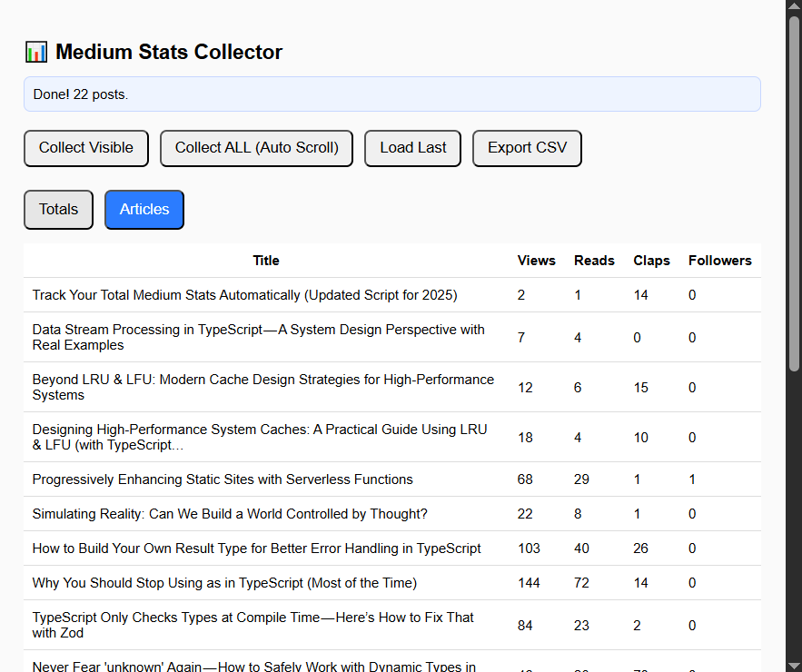The height and width of the screenshot is (672, 802).
Task: Open the 'Data Stream Processing in TypeScript' article
Action: (258, 337)
